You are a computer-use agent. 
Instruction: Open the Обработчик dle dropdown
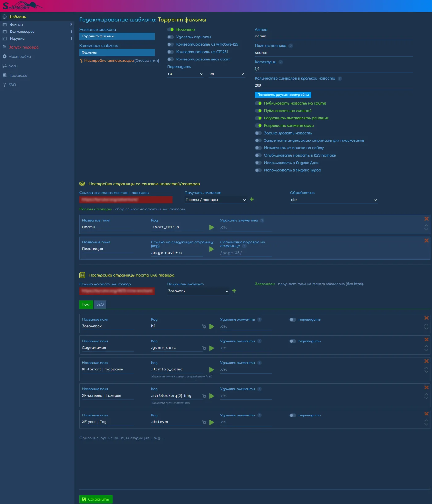pyautogui.click(x=333, y=200)
